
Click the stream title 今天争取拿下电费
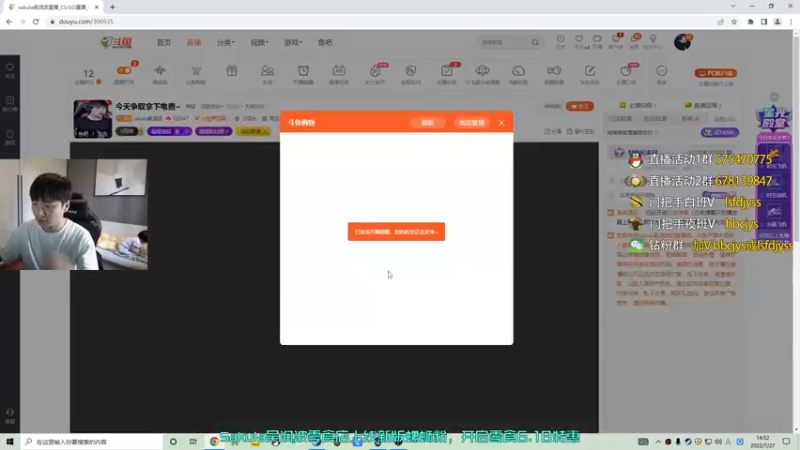[x=147, y=107]
